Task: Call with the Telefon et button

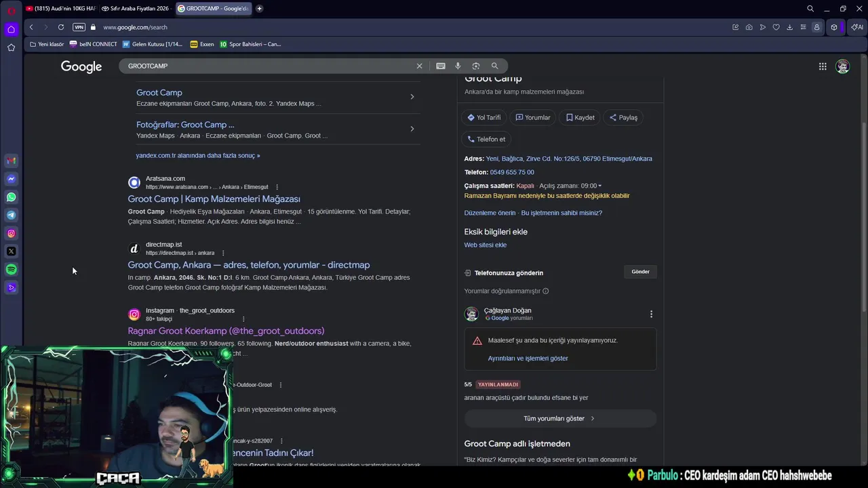Action: click(x=486, y=139)
